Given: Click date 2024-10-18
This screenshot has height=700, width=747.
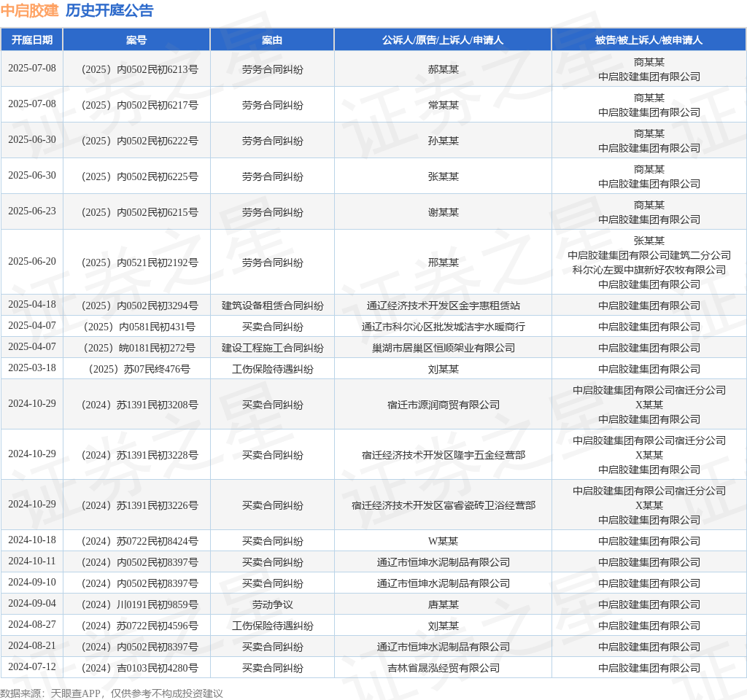Looking at the screenshot, I should click(x=32, y=540).
